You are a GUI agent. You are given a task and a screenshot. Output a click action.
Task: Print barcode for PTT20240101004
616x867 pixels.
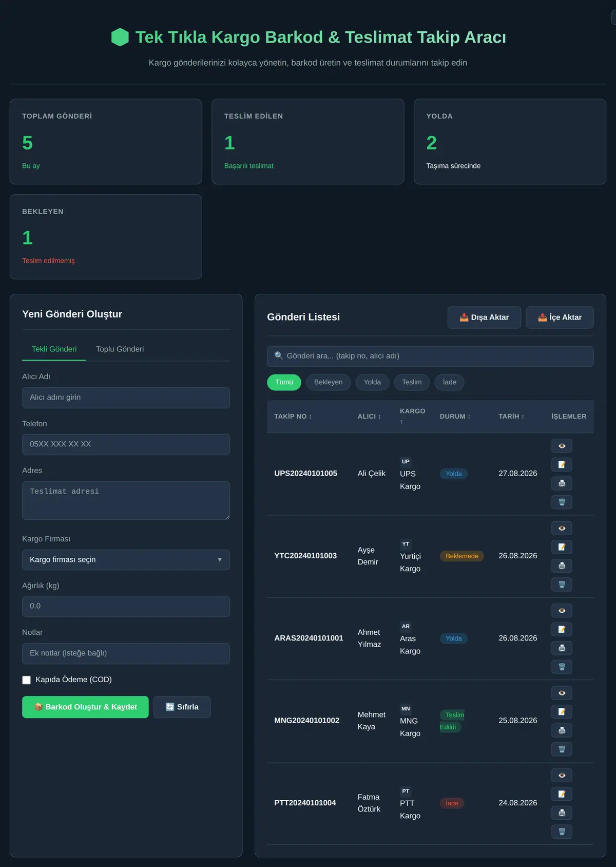click(562, 813)
